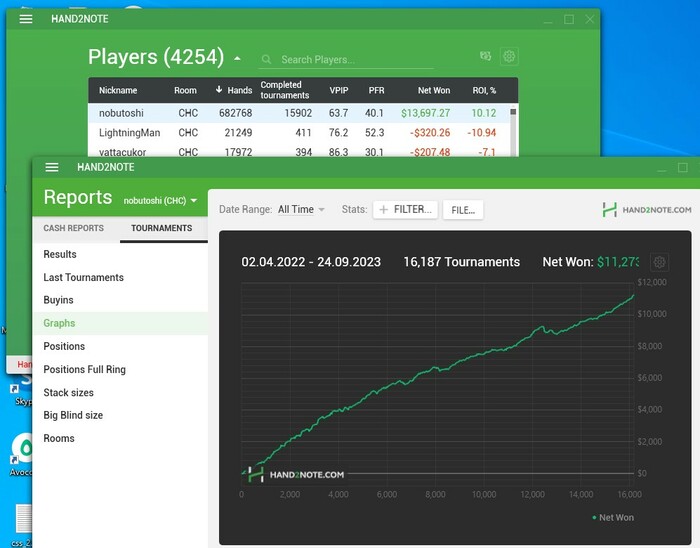Select the Graphs report item

[x=120, y=323]
